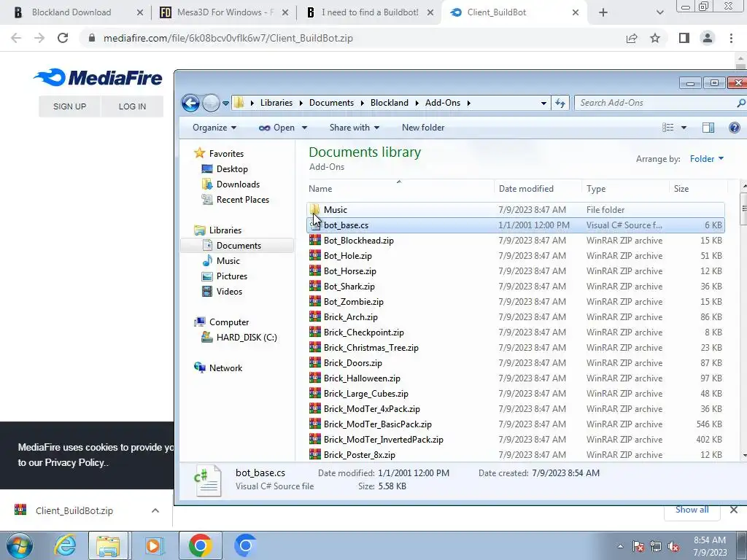
Task: Select the Brick_Arch.zip archive icon
Action: [x=315, y=316]
